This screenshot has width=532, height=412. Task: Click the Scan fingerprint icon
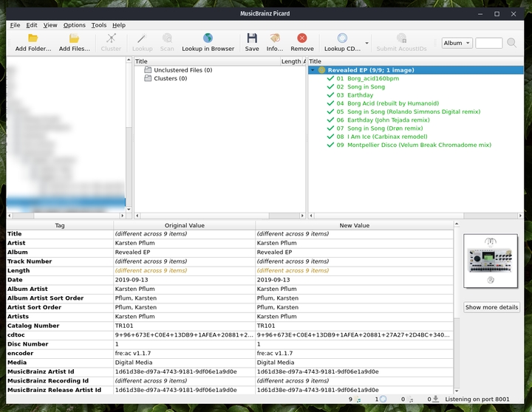coord(167,38)
